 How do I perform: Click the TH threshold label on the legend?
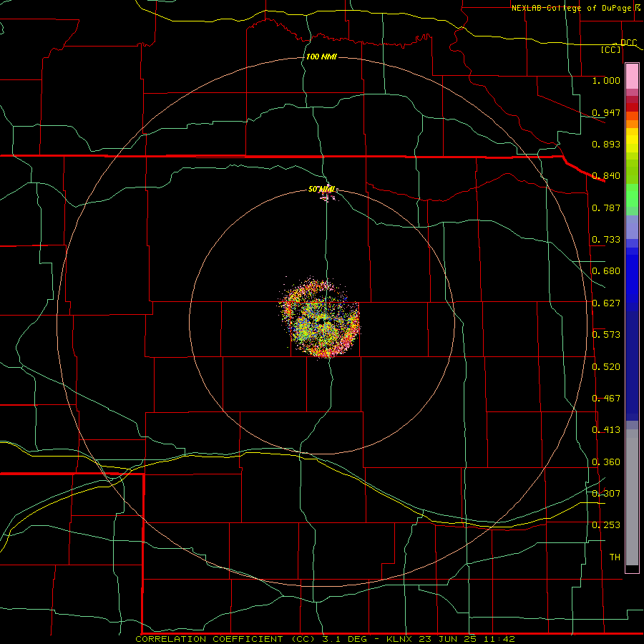615,557
